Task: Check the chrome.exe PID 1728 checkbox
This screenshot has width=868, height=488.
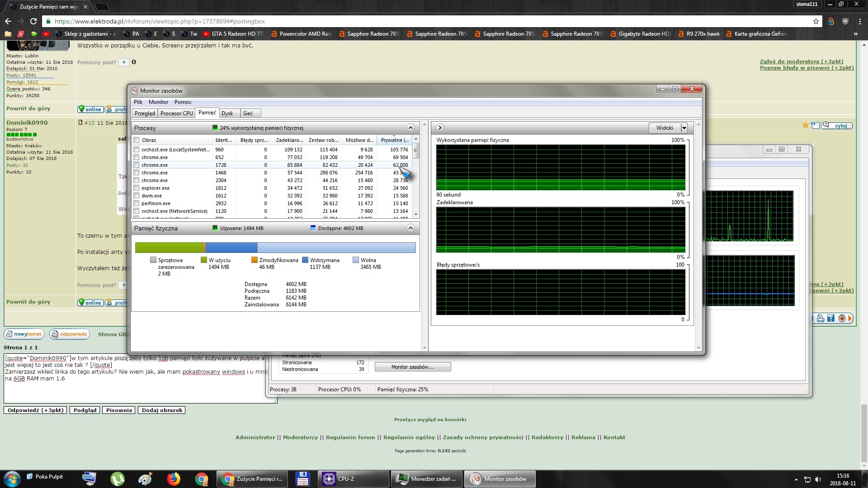Action: coord(137,165)
